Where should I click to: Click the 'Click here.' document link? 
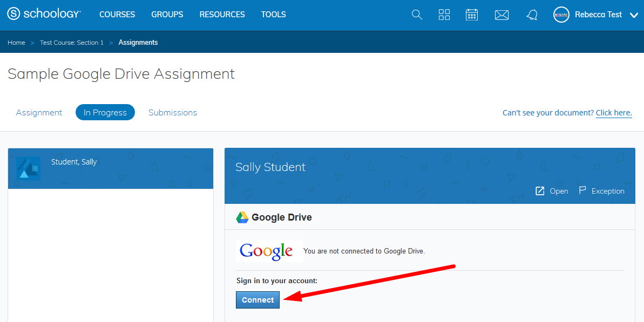tap(614, 113)
